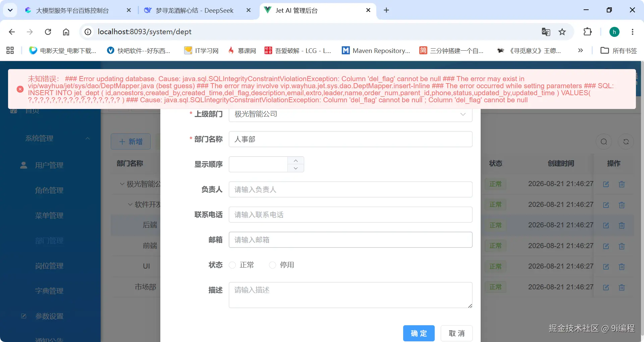644x342 pixels.
Task: Edit the 极光智能公司 row via pencil icon
Action: pos(606,184)
